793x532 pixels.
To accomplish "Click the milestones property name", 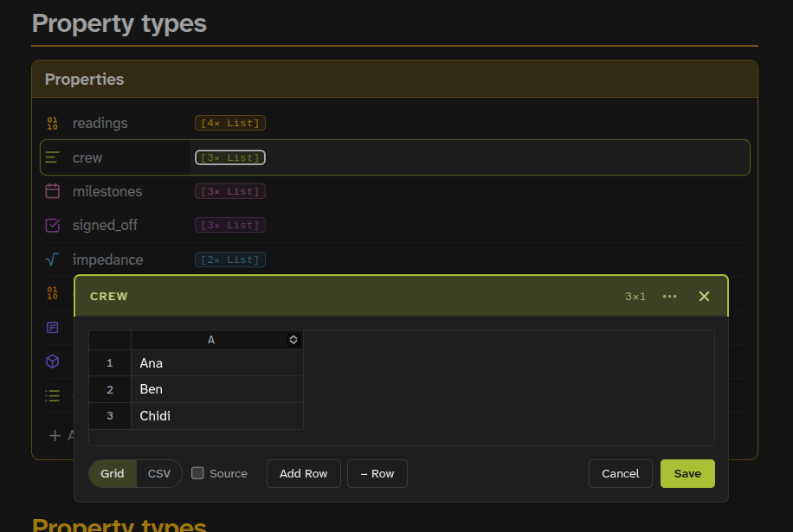I will pos(107,191).
